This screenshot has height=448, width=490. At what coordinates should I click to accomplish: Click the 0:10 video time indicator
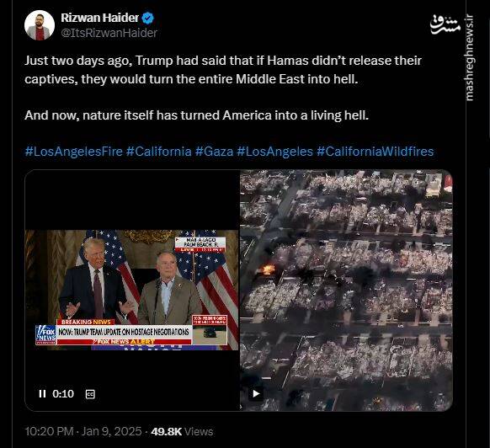pyautogui.click(x=63, y=393)
